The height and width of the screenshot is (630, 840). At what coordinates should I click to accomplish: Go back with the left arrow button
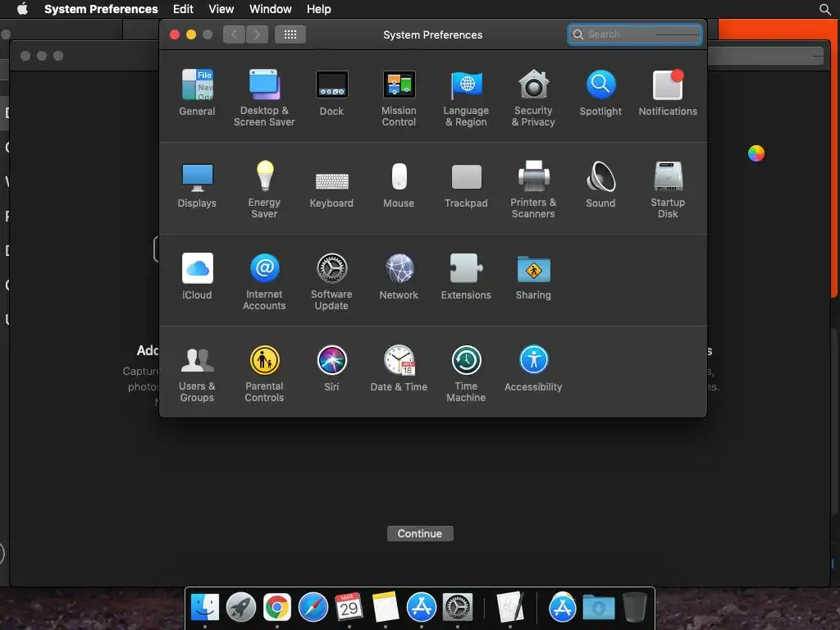click(234, 34)
